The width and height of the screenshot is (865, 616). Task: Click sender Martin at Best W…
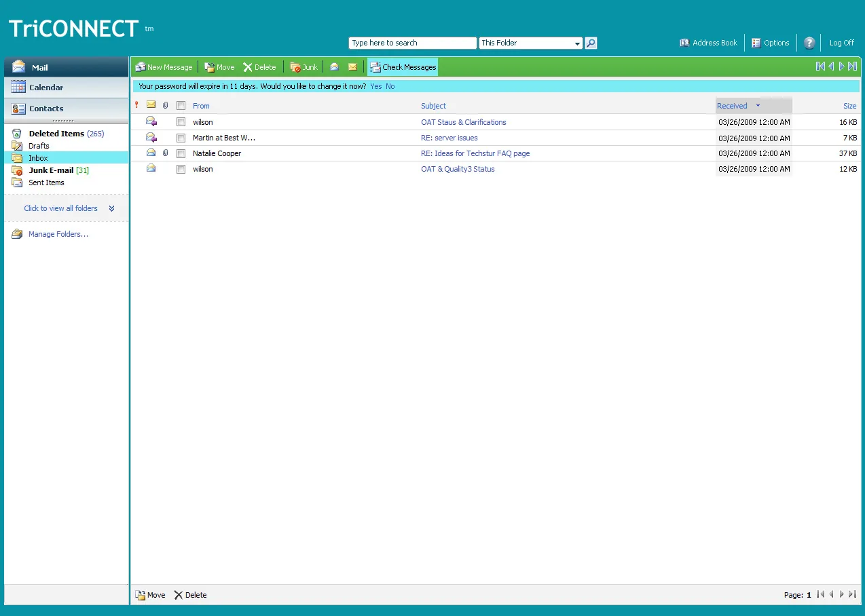pos(224,138)
